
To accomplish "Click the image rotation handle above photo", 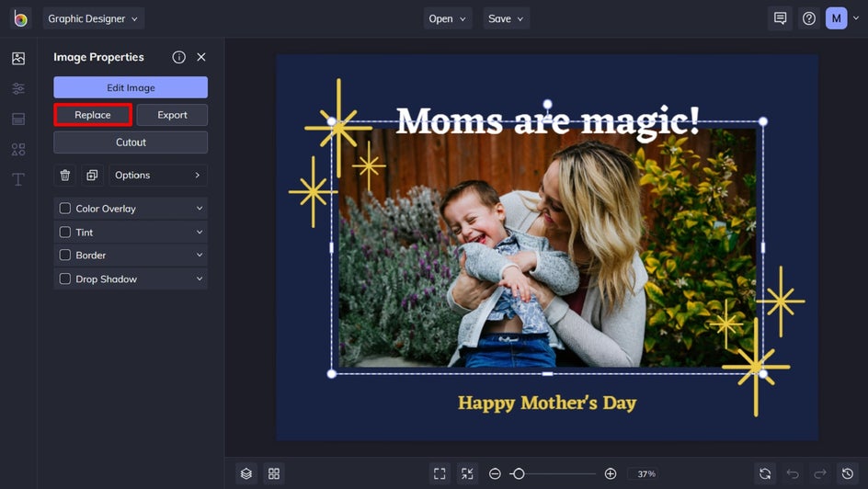I will tap(547, 104).
